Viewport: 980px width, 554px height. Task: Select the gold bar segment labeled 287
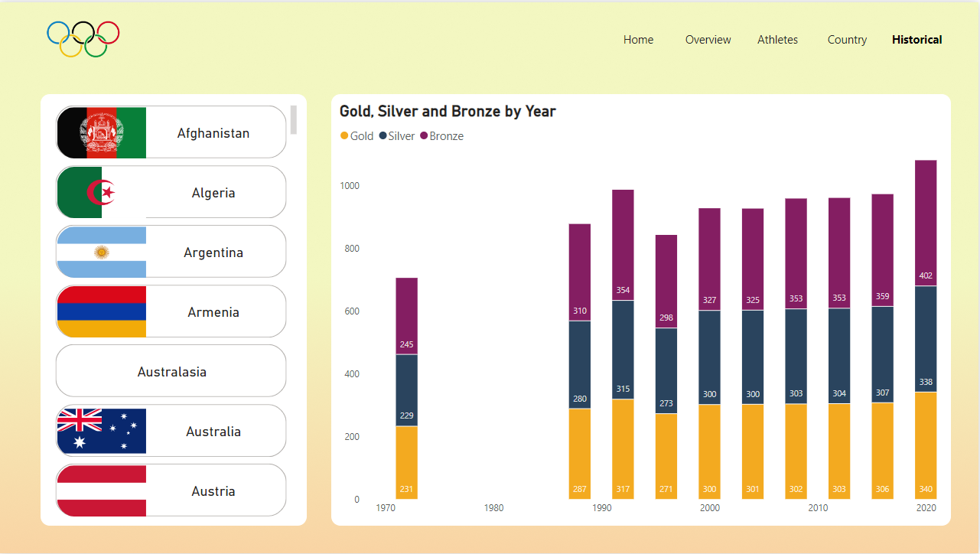click(580, 454)
